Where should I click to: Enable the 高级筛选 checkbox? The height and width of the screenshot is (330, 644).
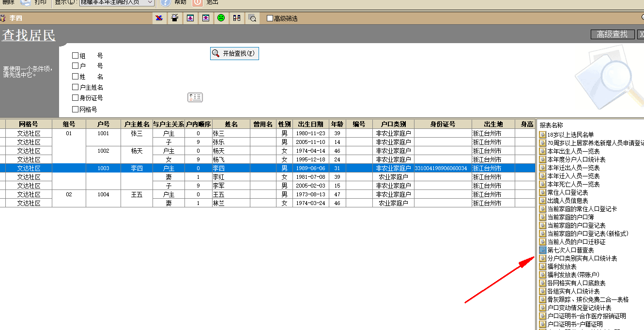tap(270, 18)
